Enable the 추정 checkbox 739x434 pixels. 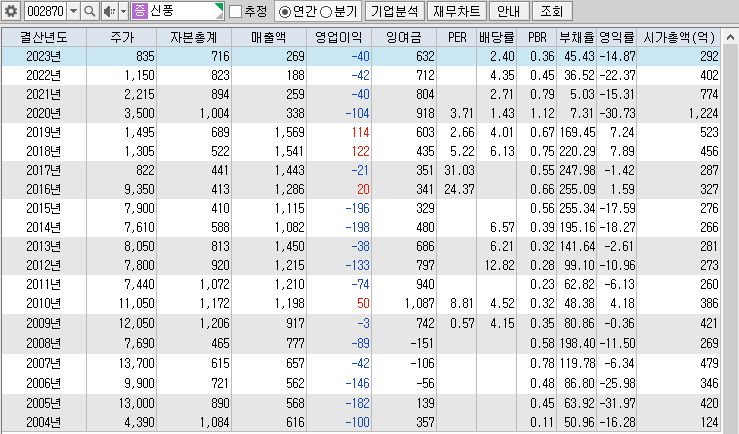click(x=235, y=11)
